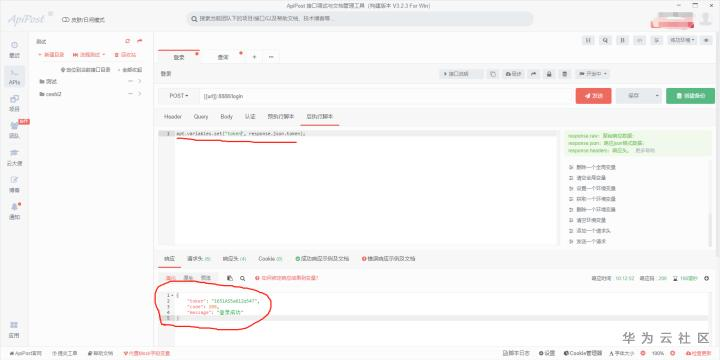Expand the ceshi2 folder arrow
This screenshot has width=720, height=360.
140,94
